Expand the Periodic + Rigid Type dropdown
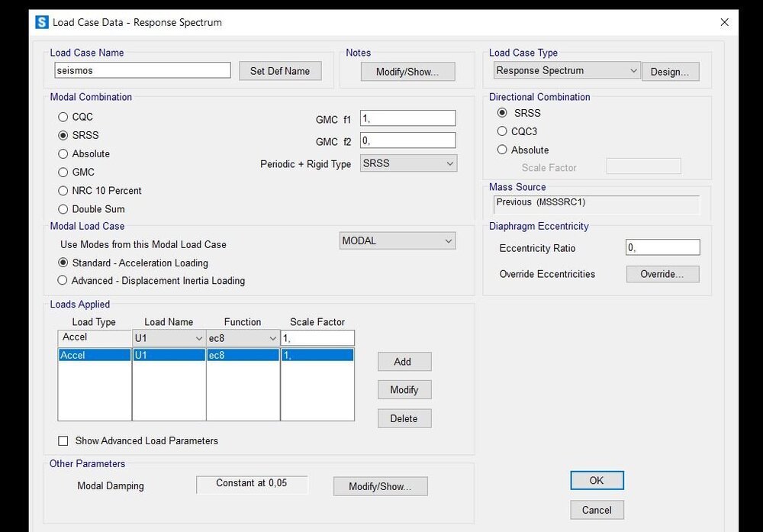763x532 pixels. (408, 164)
